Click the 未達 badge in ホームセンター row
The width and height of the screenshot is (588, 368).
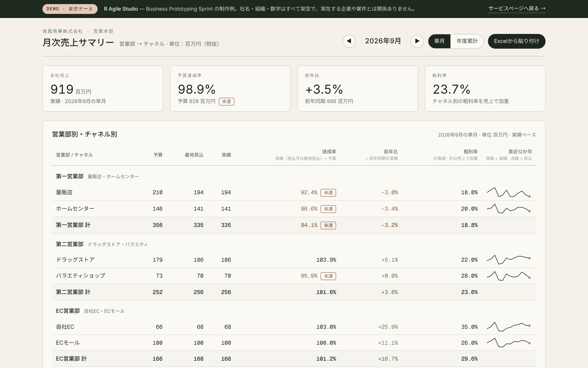pyautogui.click(x=328, y=209)
